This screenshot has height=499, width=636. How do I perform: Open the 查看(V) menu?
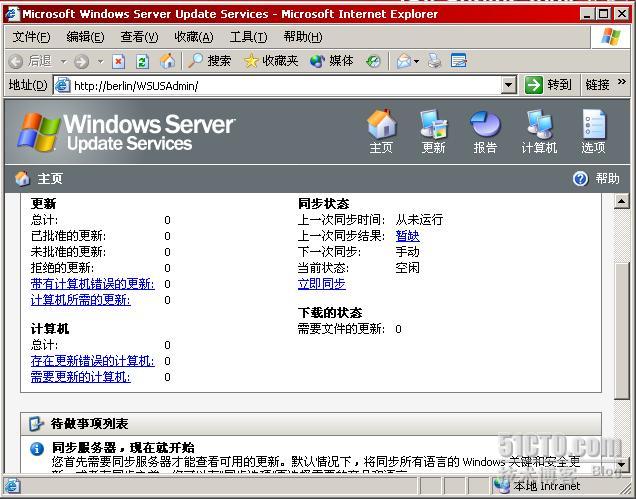[x=139, y=37]
